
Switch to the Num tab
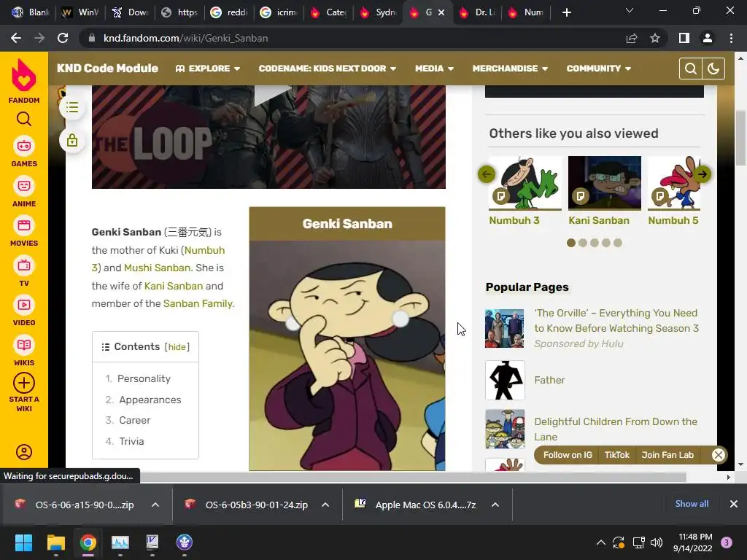pyautogui.click(x=527, y=12)
